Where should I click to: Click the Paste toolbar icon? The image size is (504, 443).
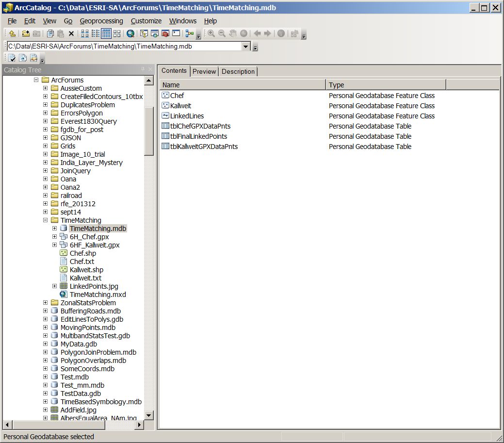pos(61,33)
